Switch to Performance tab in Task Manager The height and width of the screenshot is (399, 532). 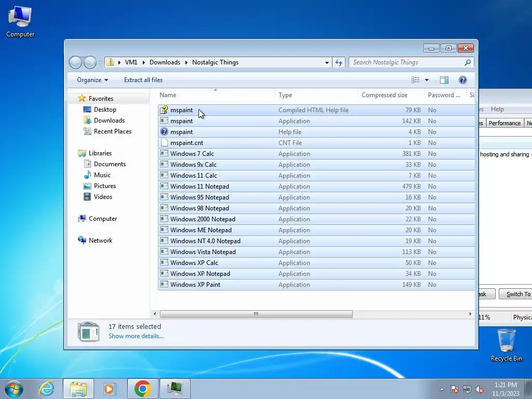click(504, 123)
